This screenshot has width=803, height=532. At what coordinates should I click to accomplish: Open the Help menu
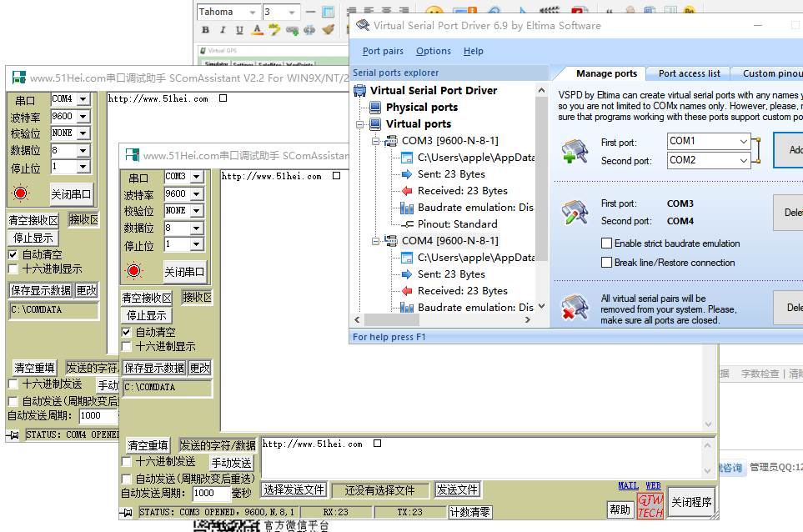point(473,51)
